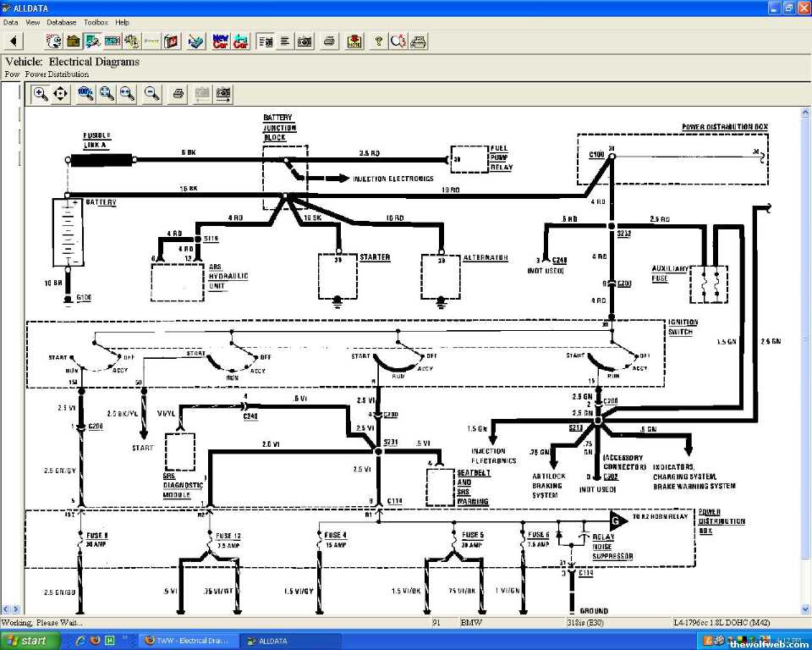This screenshot has height=650, width=812.
Task: Click the Windows Start button
Action: [x=25, y=641]
